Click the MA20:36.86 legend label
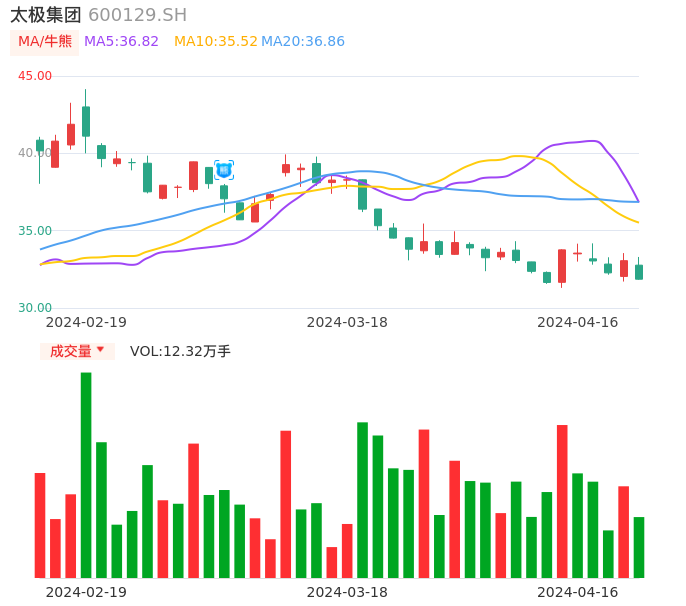 pyautogui.click(x=302, y=42)
